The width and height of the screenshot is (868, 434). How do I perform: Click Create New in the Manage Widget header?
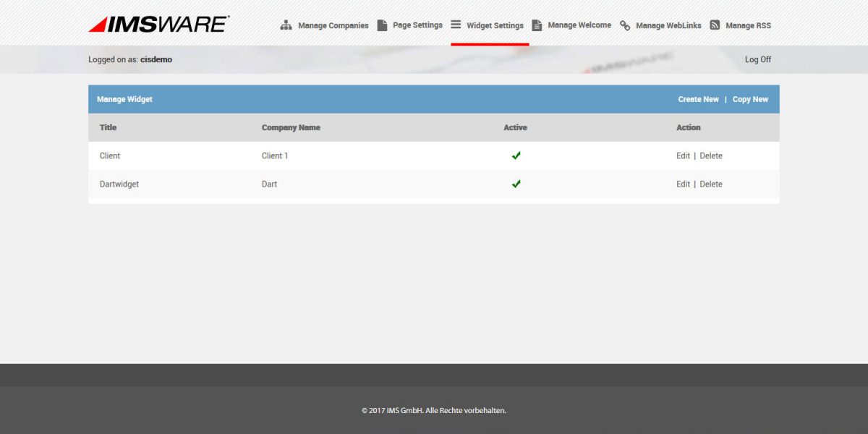point(697,98)
